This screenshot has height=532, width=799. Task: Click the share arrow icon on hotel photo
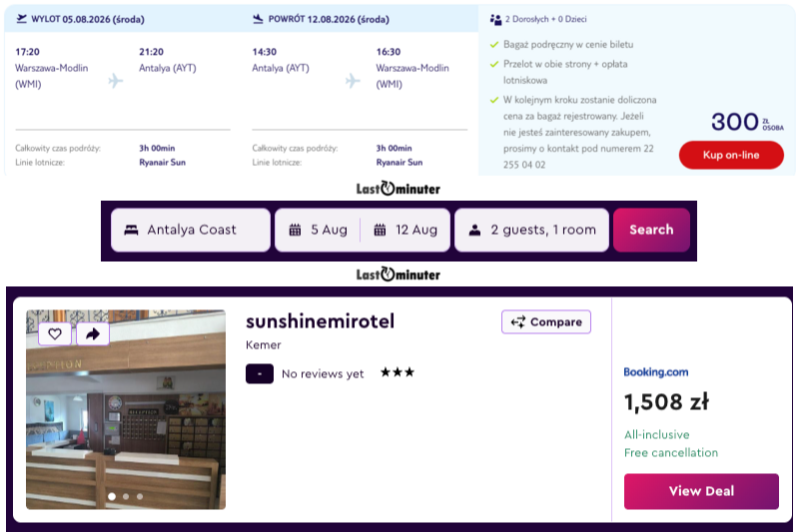click(93, 334)
